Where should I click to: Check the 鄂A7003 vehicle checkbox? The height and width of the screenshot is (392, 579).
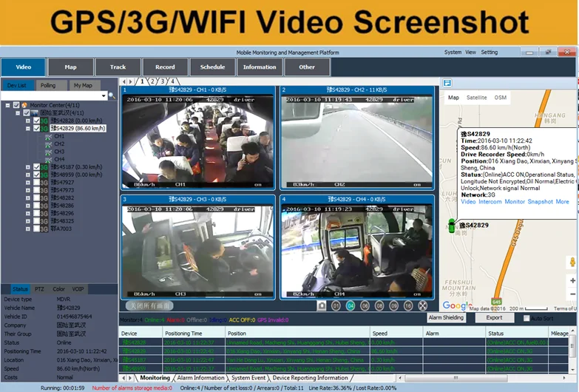[x=35, y=229]
